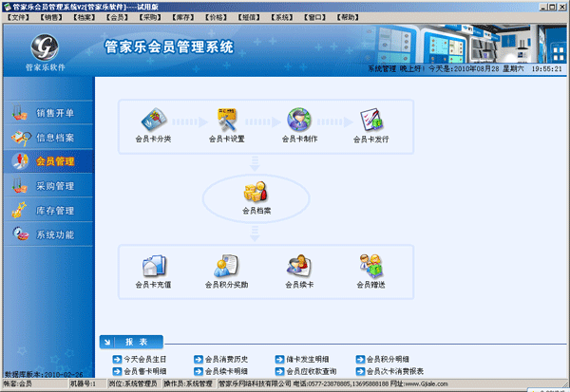Open the 会员续卡明细 report
570x392 pixels.
[x=220, y=371]
